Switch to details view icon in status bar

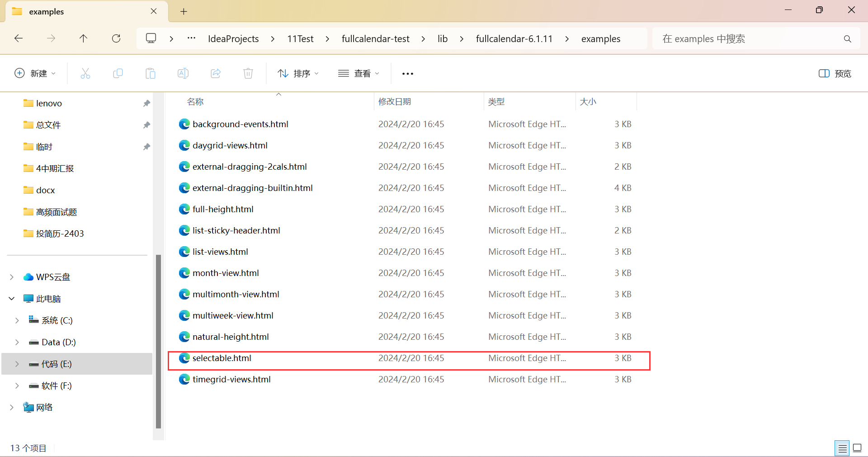pyautogui.click(x=842, y=448)
